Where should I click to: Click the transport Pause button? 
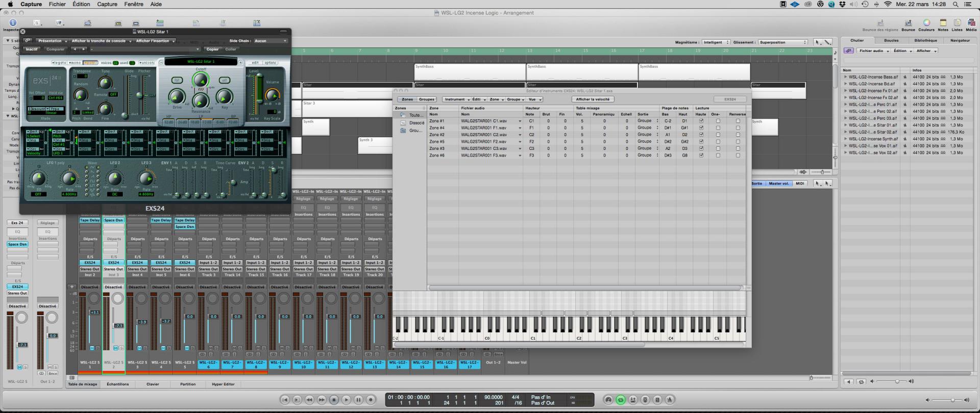coord(358,400)
